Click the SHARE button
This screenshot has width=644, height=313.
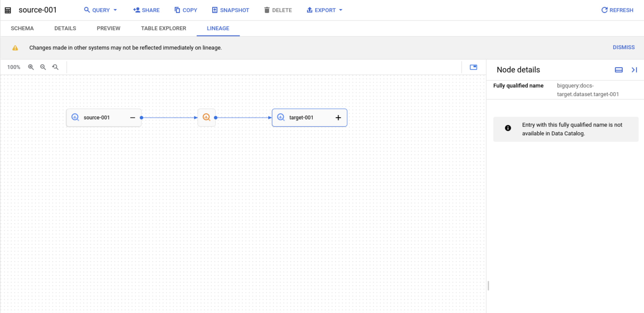[146, 10]
